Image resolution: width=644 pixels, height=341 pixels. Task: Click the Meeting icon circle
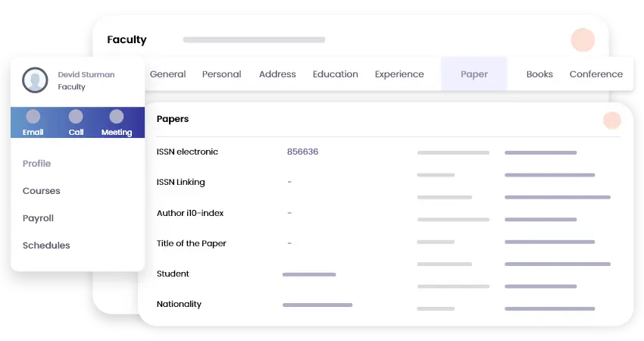pos(117,117)
